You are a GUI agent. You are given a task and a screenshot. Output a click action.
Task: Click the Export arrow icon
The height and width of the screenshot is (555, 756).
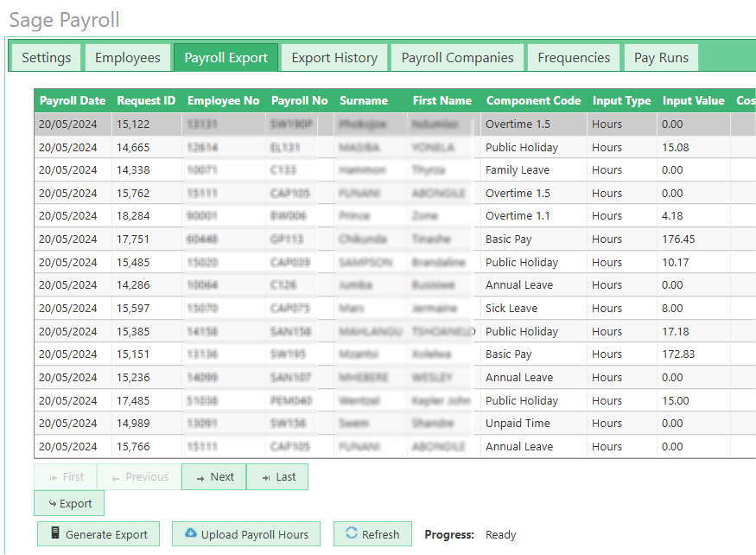[53, 503]
